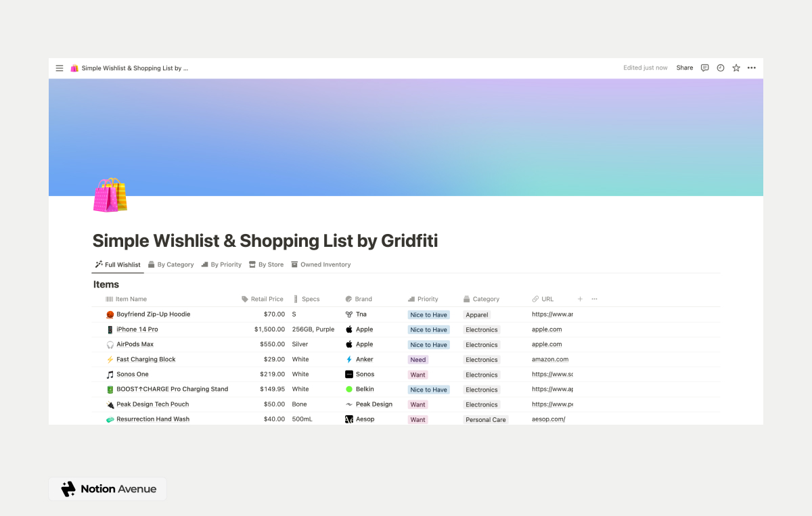Click the shopping bags page icon

point(110,195)
